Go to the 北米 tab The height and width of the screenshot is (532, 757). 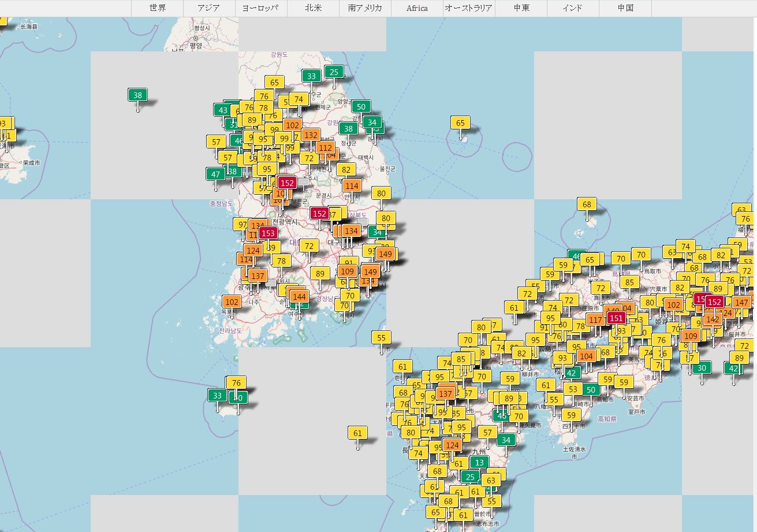pos(313,8)
